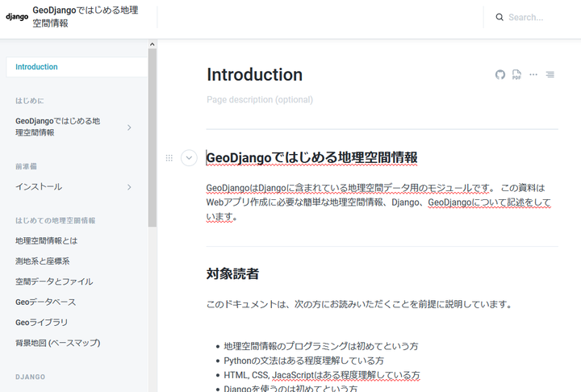Click the sidebar scrollbar thumb

(x=153, y=137)
